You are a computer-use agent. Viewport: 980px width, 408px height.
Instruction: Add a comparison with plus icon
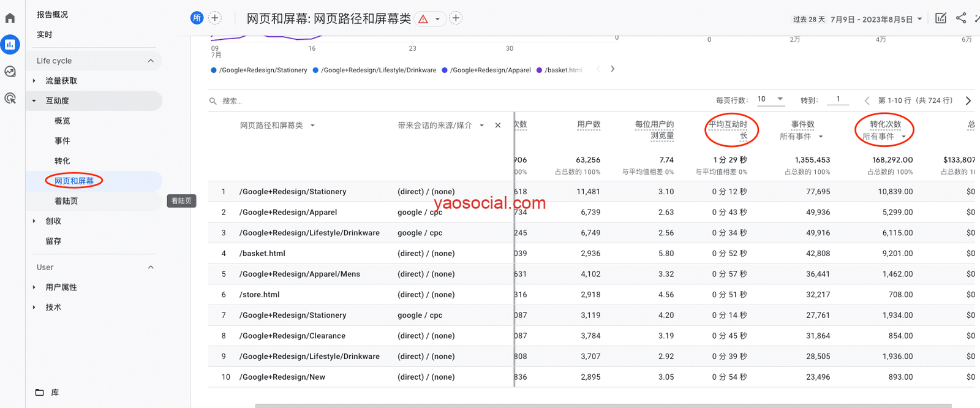(215, 18)
